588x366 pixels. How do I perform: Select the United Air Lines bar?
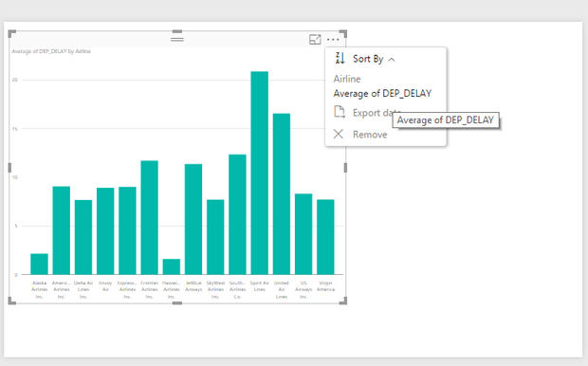[282, 193]
